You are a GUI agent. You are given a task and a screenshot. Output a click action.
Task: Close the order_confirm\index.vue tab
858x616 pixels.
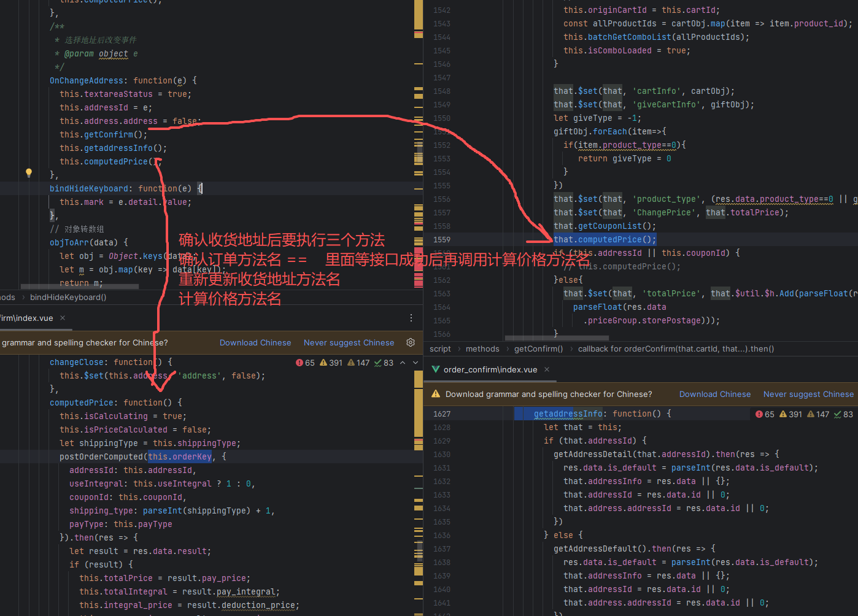pos(547,369)
